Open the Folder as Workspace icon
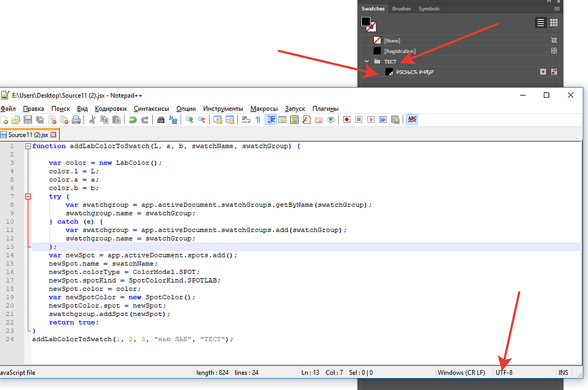Image resolution: width=588 pixels, height=390 pixels. pyautogui.click(x=318, y=119)
